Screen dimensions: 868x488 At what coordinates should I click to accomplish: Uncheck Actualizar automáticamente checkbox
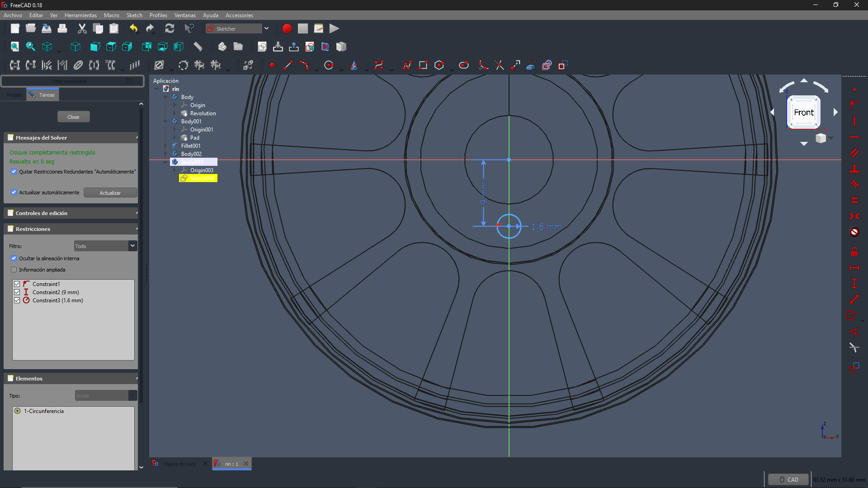point(14,192)
